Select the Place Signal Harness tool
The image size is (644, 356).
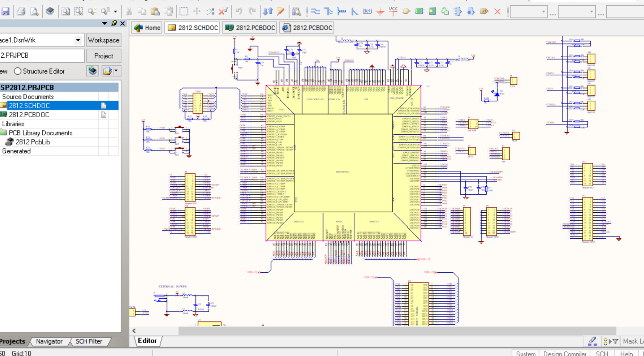point(342,11)
